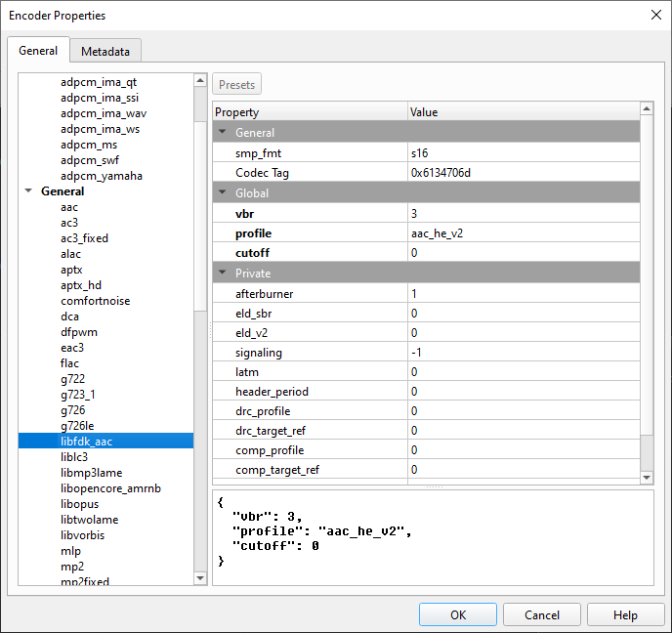
Task: Collapse the Private property section
Action: tap(223, 273)
